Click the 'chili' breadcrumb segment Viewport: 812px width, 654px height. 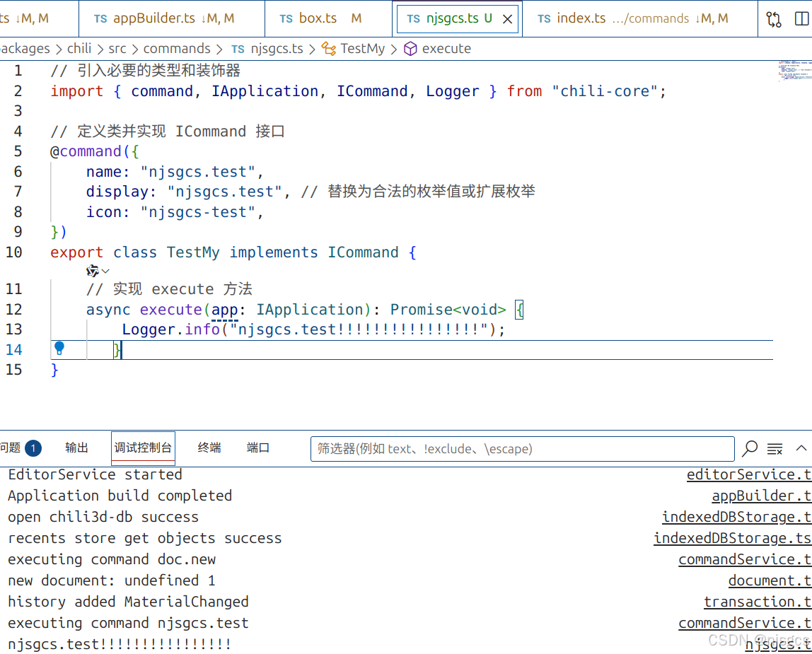79,49
